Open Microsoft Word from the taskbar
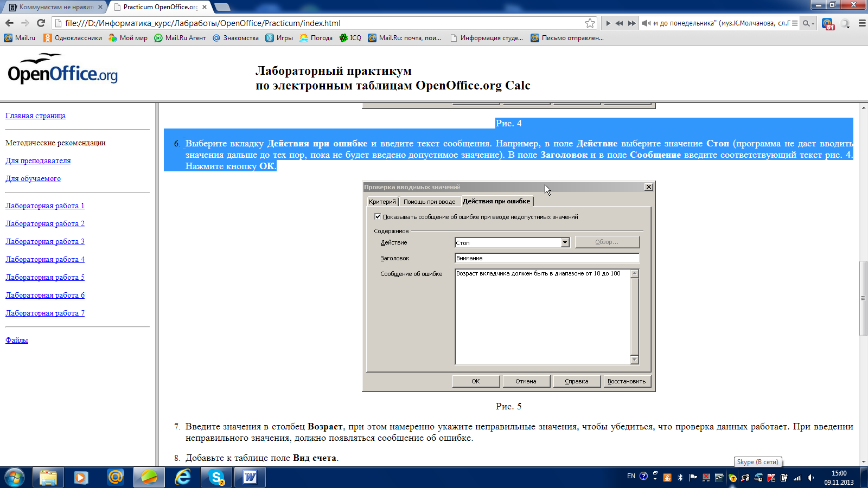The height and width of the screenshot is (488, 868). tap(250, 477)
